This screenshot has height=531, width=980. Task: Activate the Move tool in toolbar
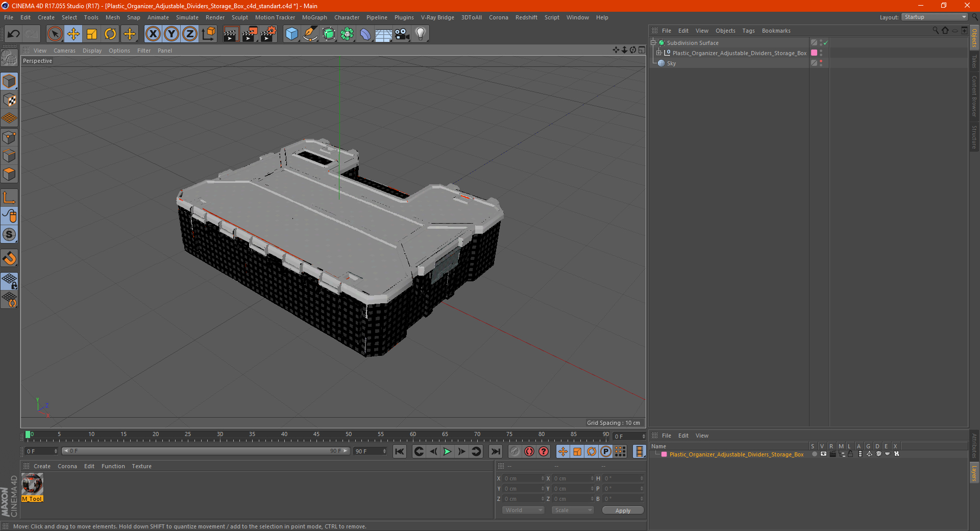[73, 34]
